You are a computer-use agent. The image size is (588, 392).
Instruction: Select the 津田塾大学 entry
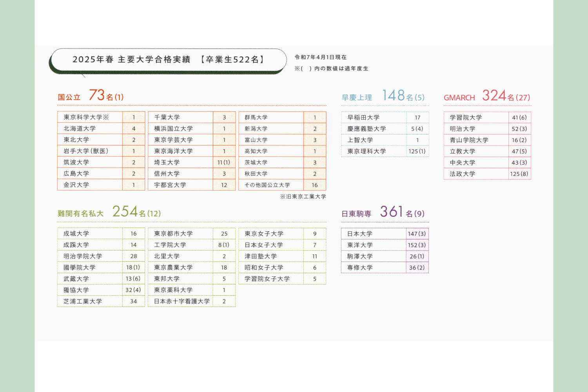pyautogui.click(x=261, y=256)
